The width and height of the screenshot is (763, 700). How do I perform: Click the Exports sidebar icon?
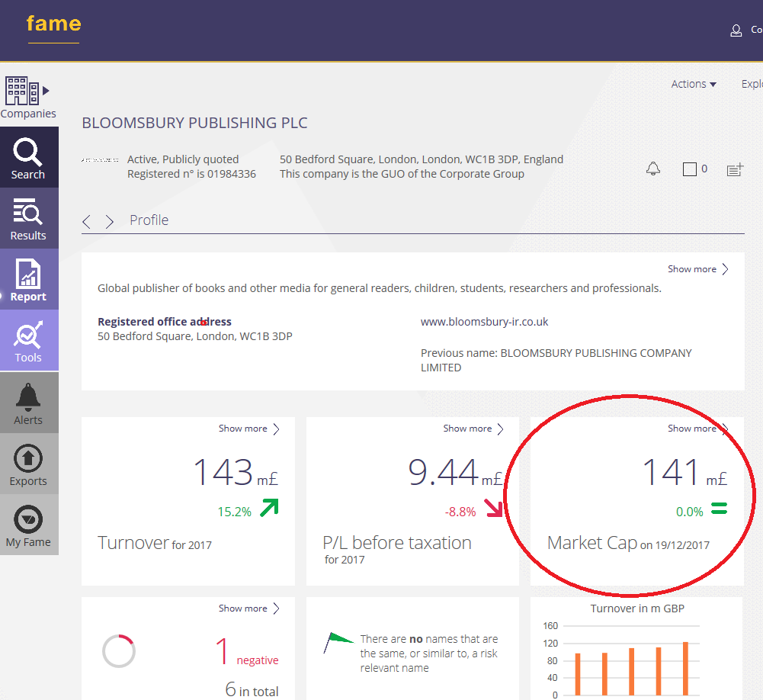(28, 464)
